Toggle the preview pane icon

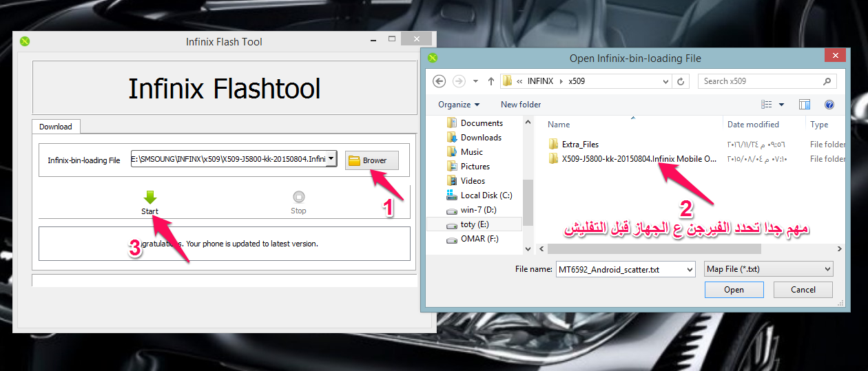[x=805, y=105]
